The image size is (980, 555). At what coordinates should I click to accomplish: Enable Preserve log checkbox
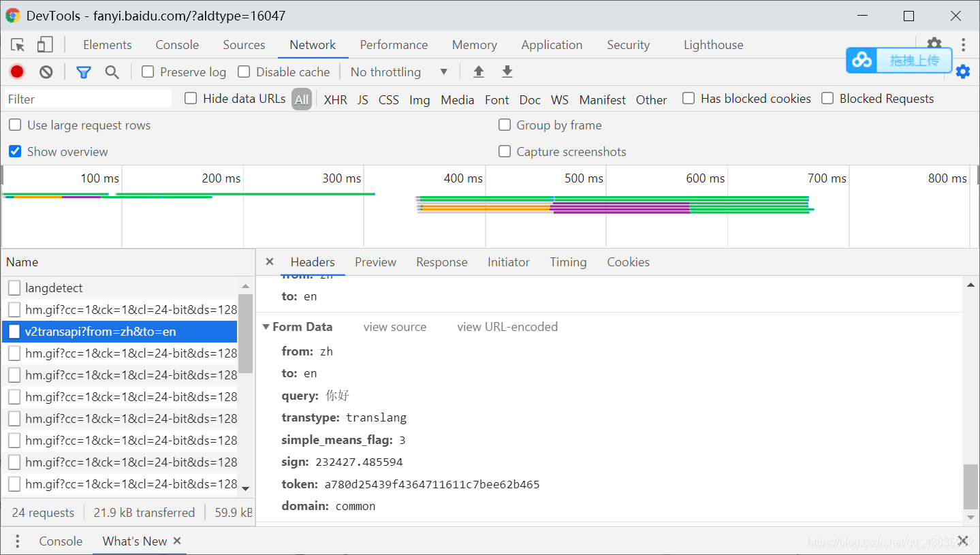point(148,72)
